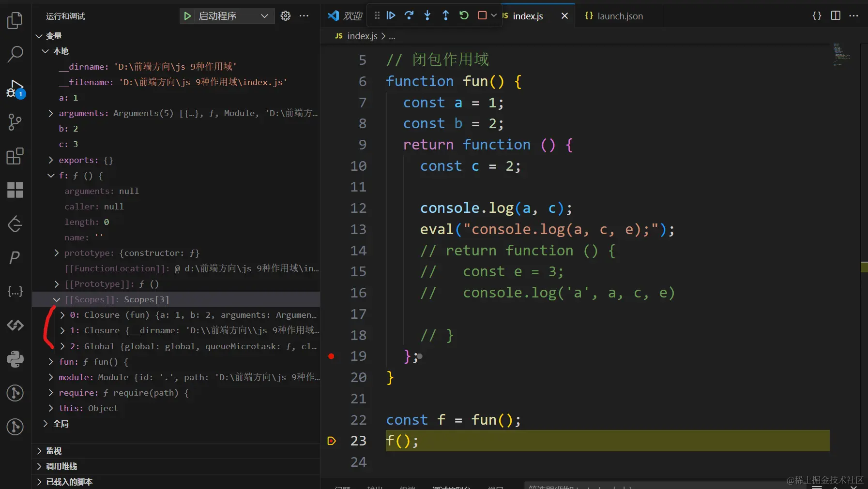Expand the module variable
868x489 pixels.
click(x=51, y=377)
